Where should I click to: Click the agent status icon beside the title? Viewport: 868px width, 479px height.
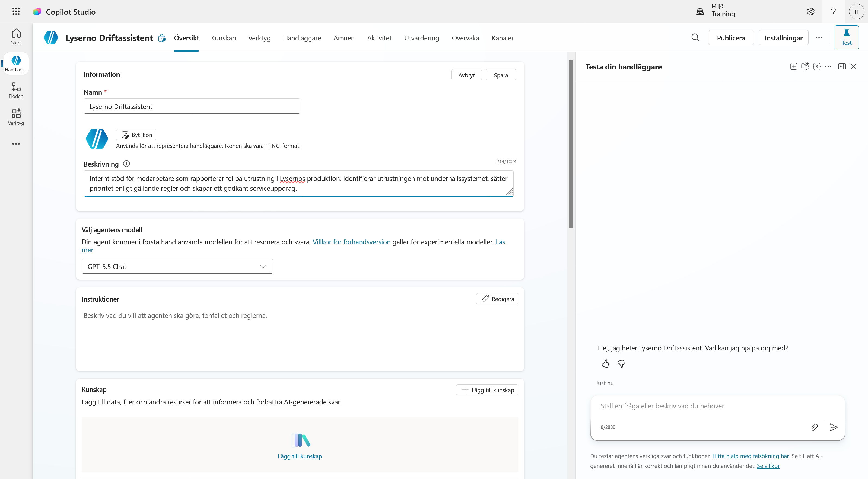(x=162, y=38)
